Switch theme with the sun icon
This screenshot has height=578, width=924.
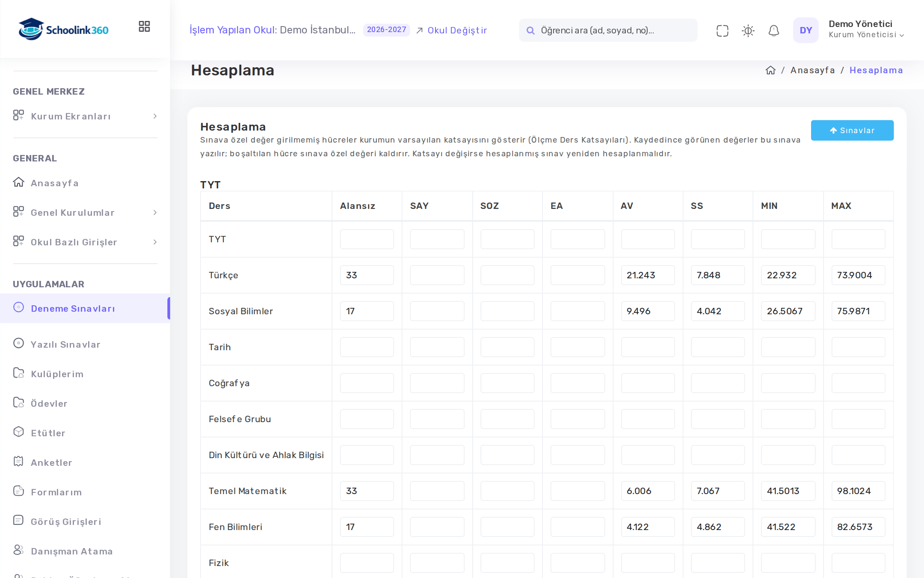(x=748, y=30)
